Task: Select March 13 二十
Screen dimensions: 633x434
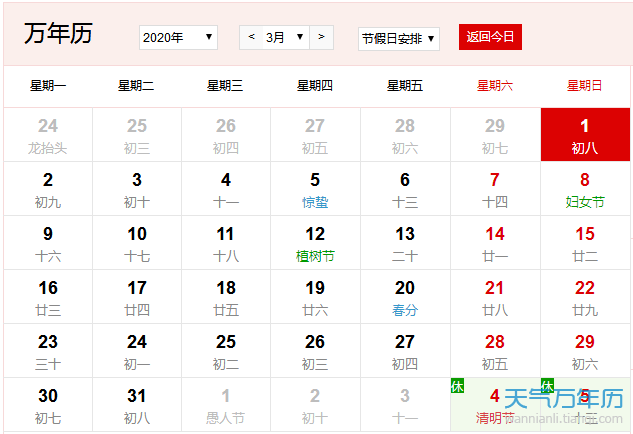Action: click(x=405, y=243)
